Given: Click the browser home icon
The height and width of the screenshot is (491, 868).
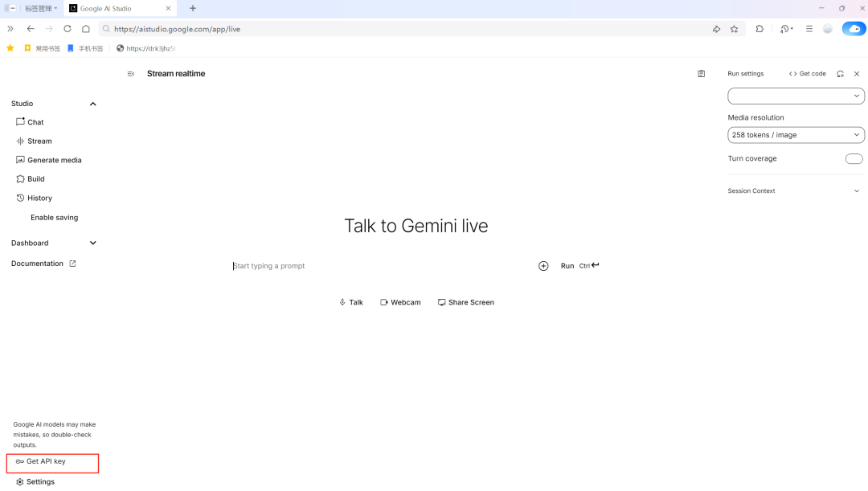Looking at the screenshot, I should [86, 29].
